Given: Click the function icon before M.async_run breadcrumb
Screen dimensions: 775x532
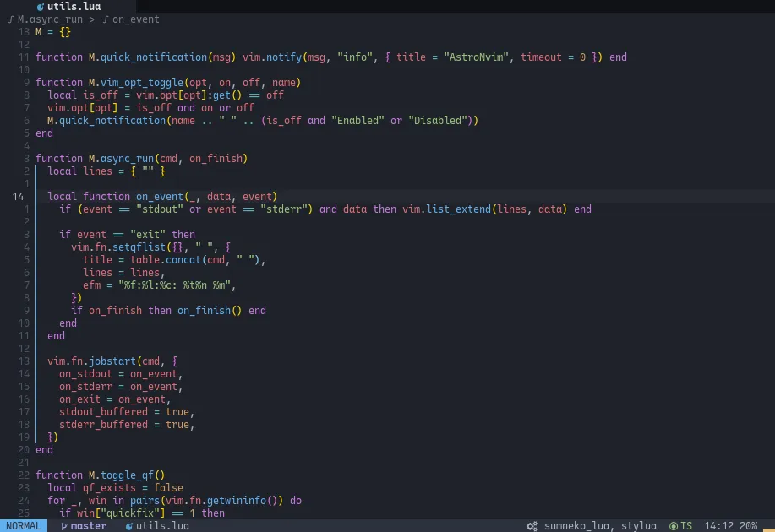Looking at the screenshot, I should pyautogui.click(x=12, y=19).
